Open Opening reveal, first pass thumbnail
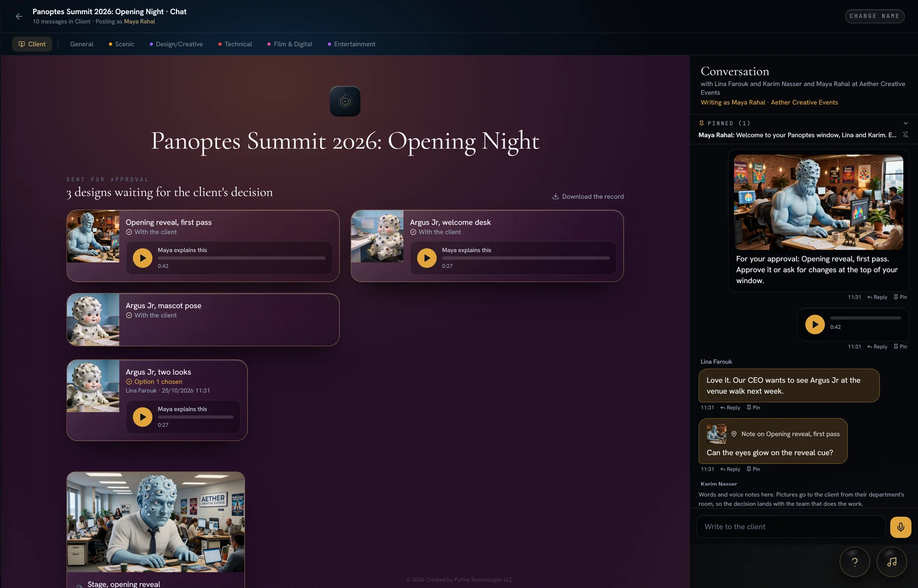 (93, 237)
